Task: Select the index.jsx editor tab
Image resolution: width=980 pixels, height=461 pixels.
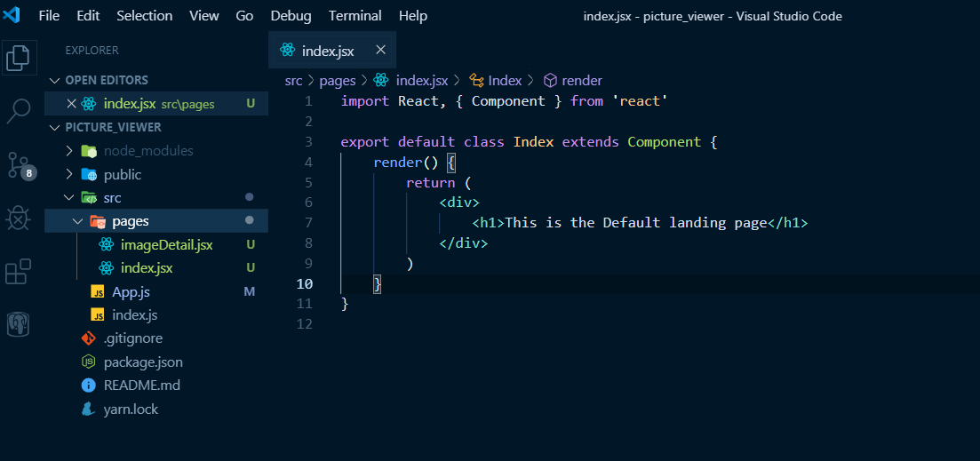Action: coord(332,50)
